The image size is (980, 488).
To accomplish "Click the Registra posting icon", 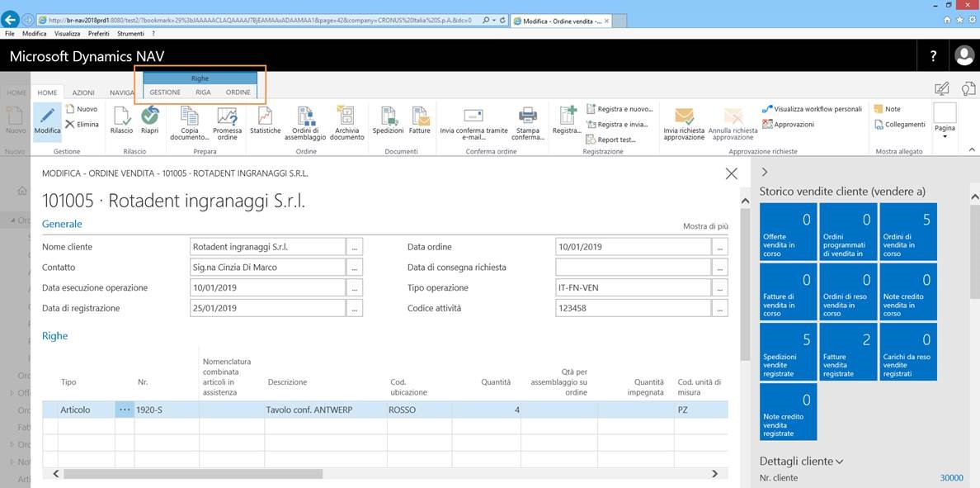I will click(568, 116).
